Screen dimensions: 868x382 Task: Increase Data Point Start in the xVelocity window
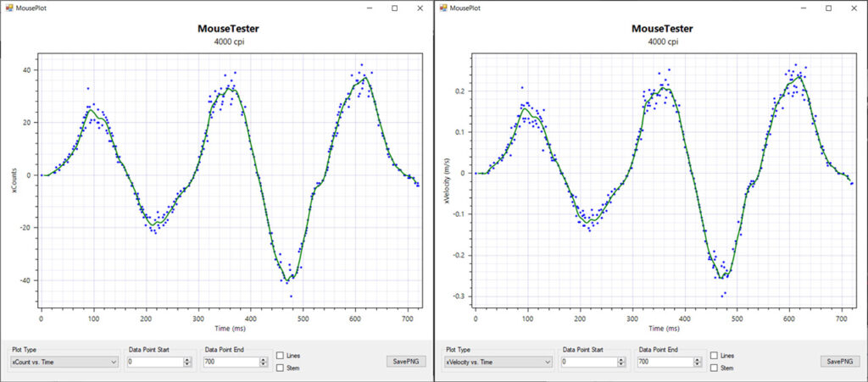click(x=621, y=359)
